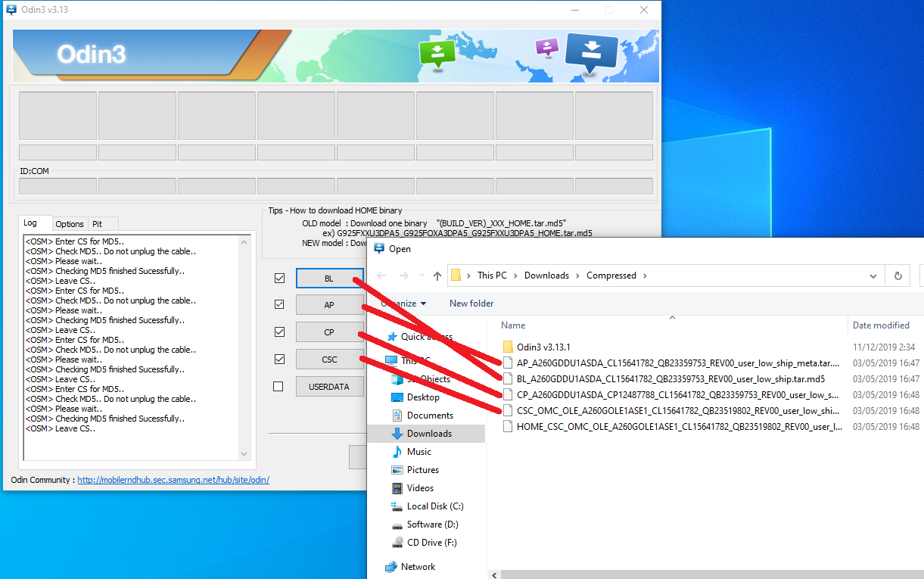
Task: Select Network in the navigation pane
Action: pos(418,567)
